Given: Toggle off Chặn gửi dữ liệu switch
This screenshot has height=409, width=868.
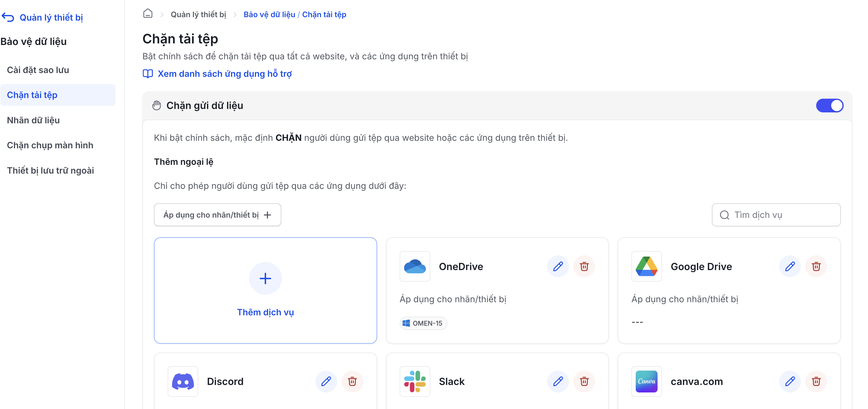Looking at the screenshot, I should click(829, 106).
